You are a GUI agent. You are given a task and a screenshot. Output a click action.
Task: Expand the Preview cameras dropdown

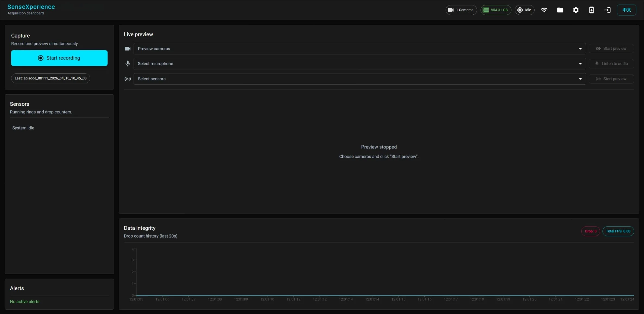click(x=359, y=49)
